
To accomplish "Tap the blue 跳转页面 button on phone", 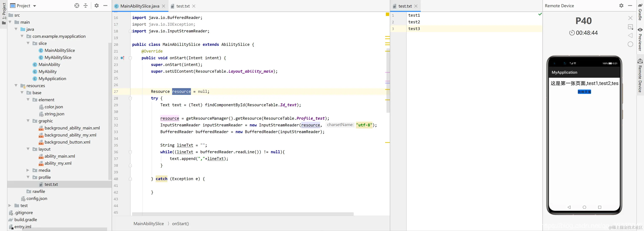I will 584,92.
